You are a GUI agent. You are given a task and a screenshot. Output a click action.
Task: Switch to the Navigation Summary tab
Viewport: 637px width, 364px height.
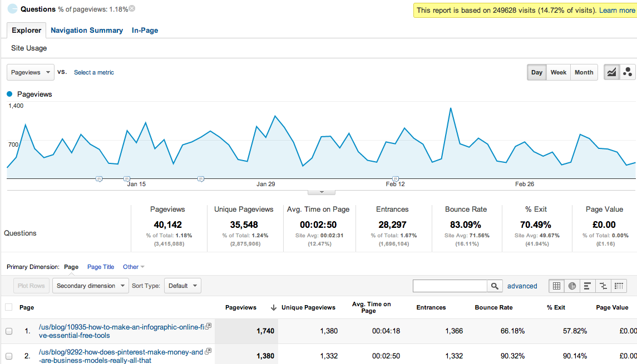coord(87,31)
